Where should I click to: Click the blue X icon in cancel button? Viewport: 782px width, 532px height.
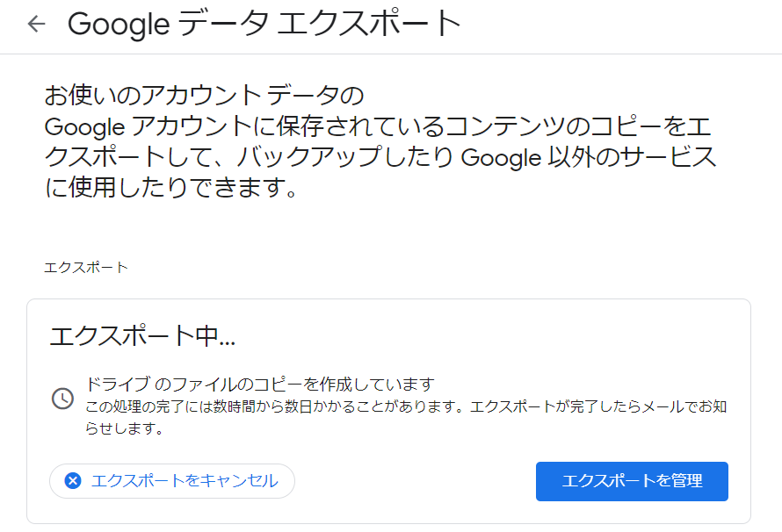point(73,480)
